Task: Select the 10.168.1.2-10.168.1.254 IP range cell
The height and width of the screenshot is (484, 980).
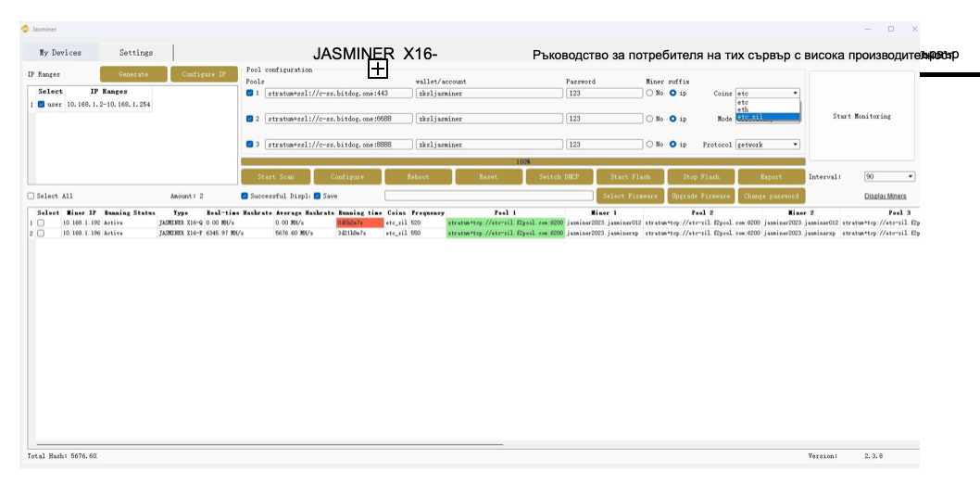Action: tap(108, 105)
